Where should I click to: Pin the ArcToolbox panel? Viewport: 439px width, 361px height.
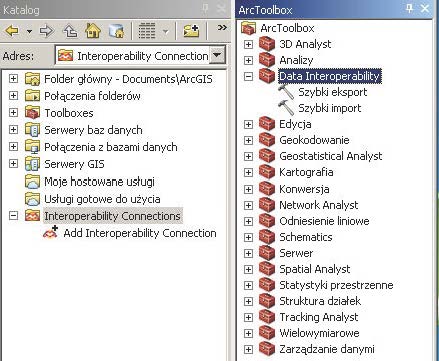pyautogui.click(x=410, y=8)
